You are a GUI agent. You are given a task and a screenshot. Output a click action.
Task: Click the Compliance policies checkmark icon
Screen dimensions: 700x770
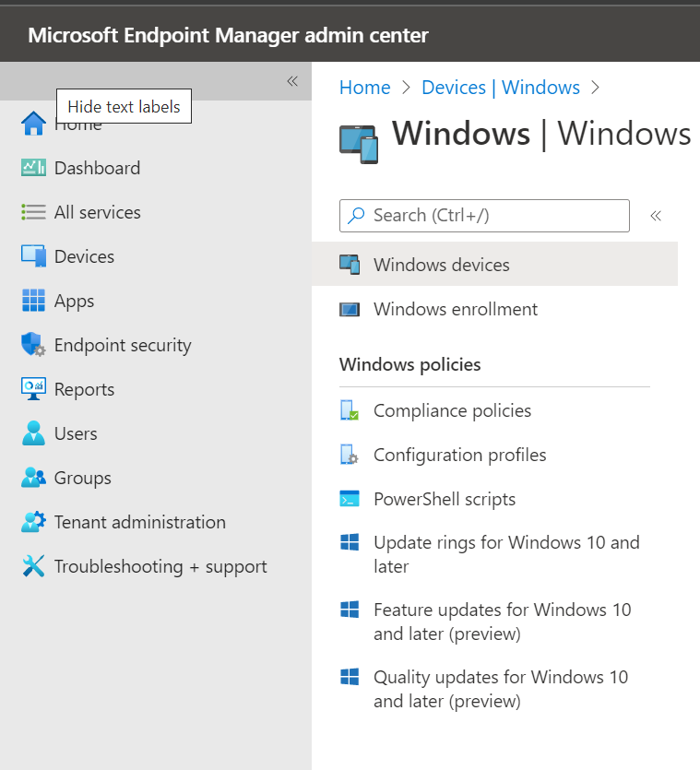tap(350, 410)
